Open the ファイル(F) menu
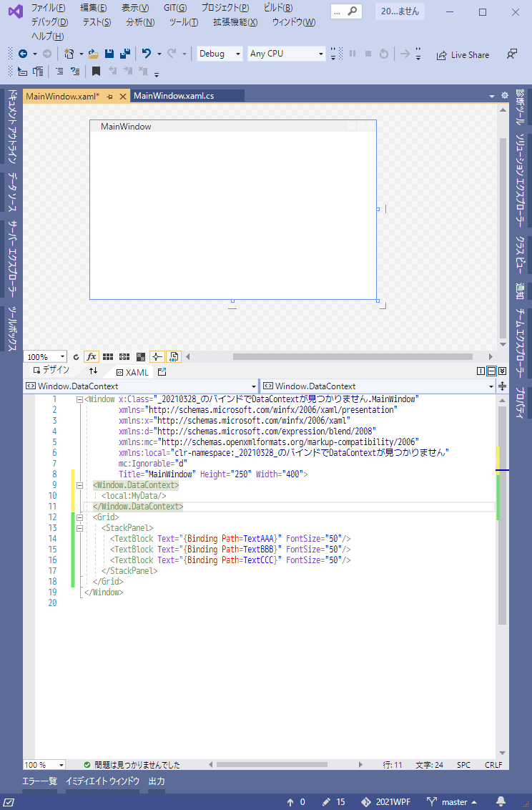The width and height of the screenshot is (532, 810). click(x=48, y=8)
